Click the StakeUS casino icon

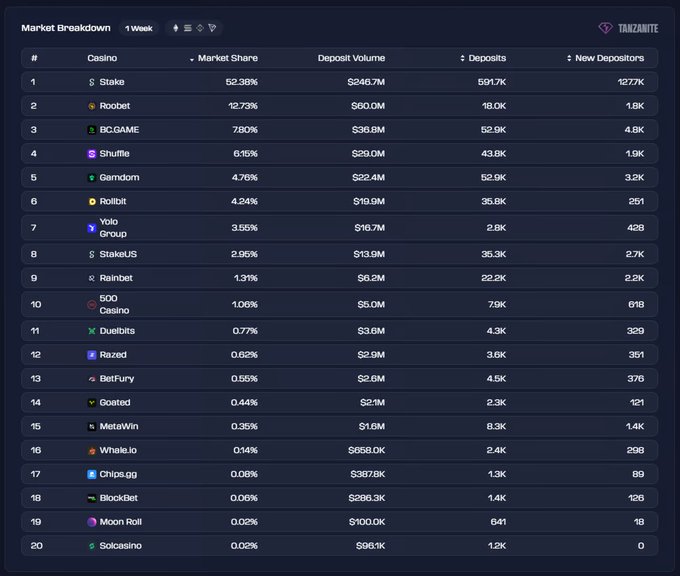92,255
